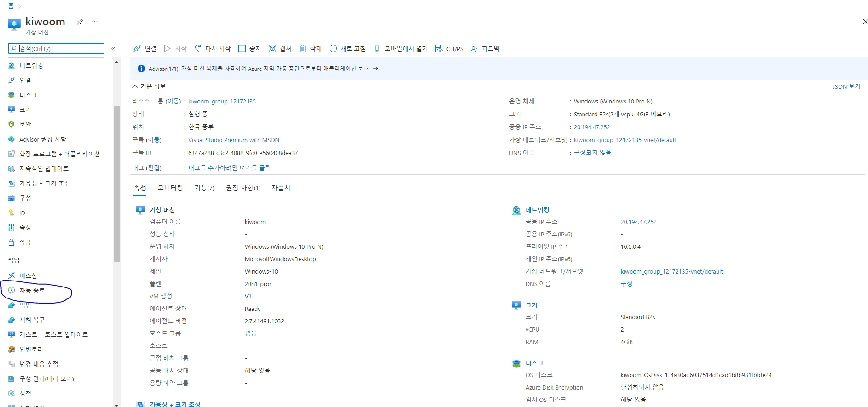Image resolution: width=868 pixels, height=407 pixels.
Task: Select the 속성 tab
Action: [140, 188]
